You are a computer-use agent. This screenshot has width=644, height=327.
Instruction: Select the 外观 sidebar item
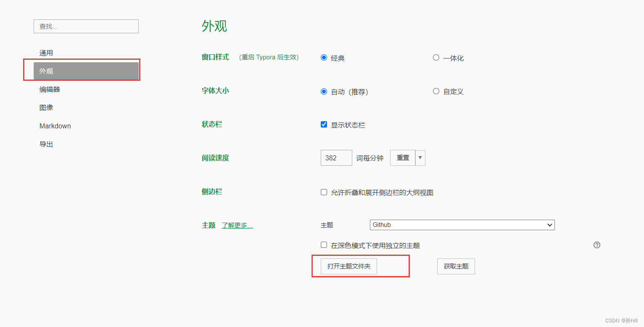pos(86,71)
